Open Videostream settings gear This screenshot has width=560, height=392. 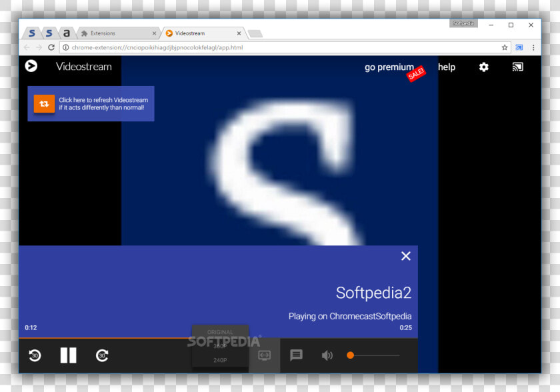coord(483,67)
